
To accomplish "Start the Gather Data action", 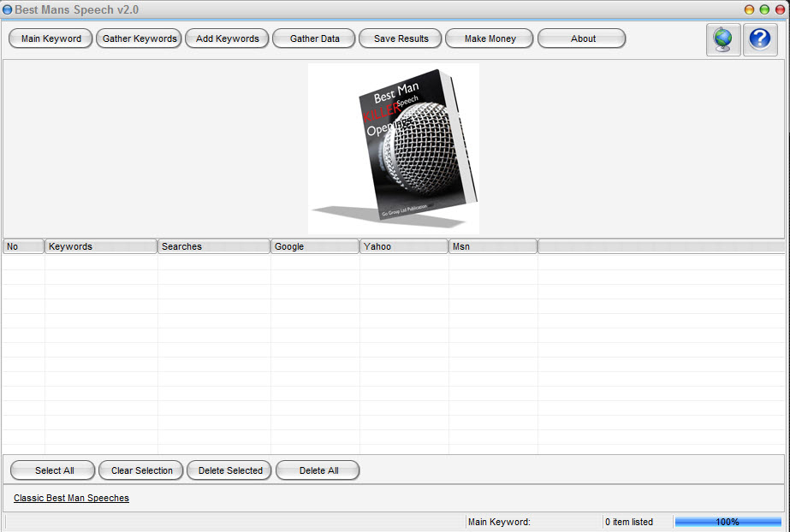I will tap(314, 38).
